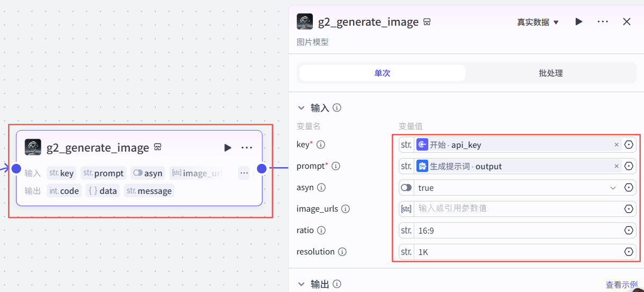This screenshot has height=292, width=644.
Task: Show info for the asyn parameter
Action: click(x=321, y=188)
